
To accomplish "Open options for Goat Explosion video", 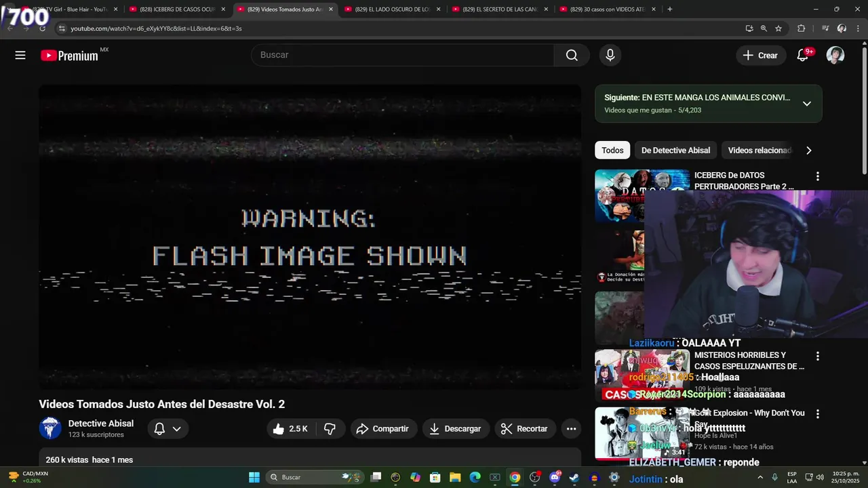I will pyautogui.click(x=817, y=413).
